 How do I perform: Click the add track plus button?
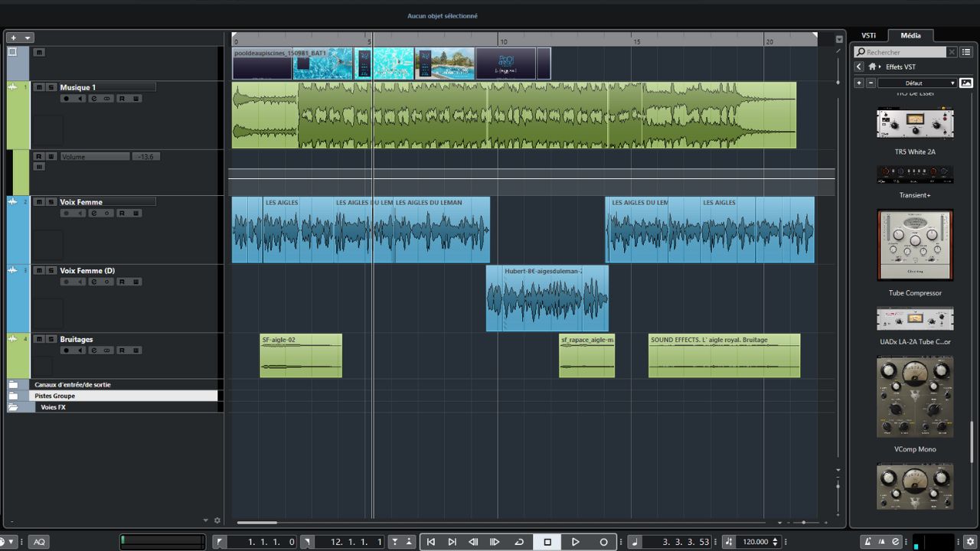coord(13,37)
